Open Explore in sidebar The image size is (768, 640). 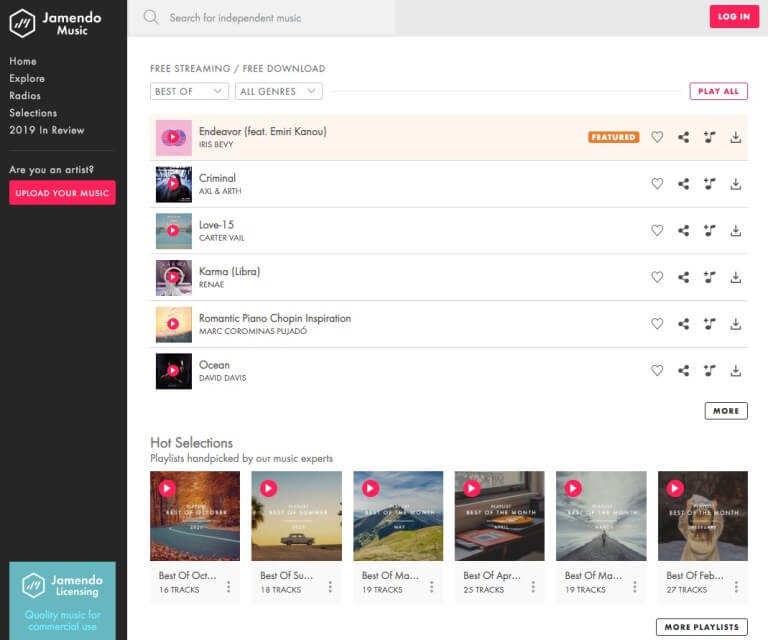click(x=27, y=78)
